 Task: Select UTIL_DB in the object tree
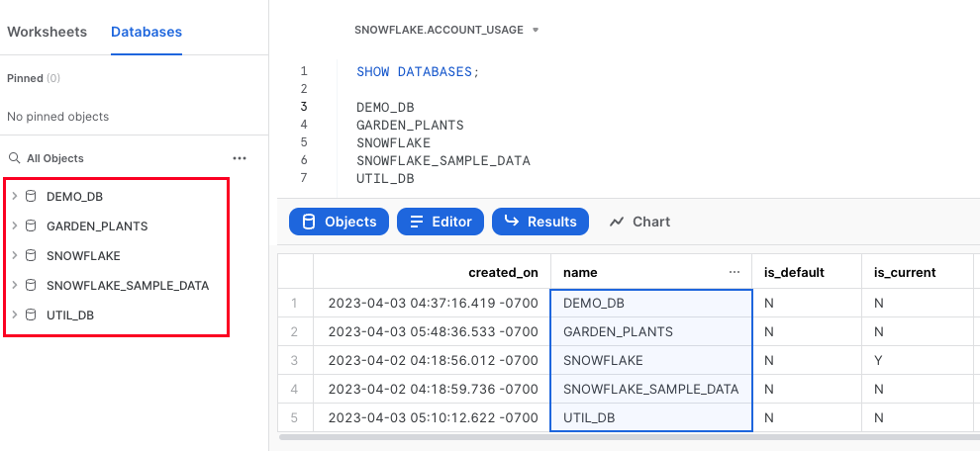click(x=70, y=316)
